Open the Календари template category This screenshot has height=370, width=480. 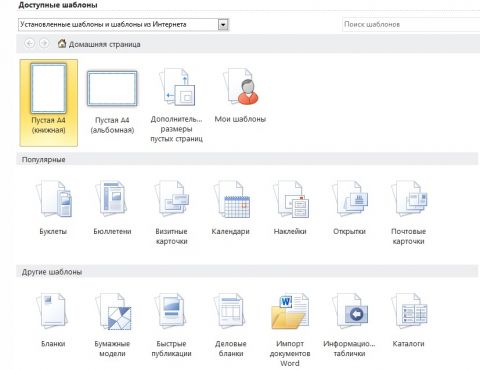click(231, 207)
